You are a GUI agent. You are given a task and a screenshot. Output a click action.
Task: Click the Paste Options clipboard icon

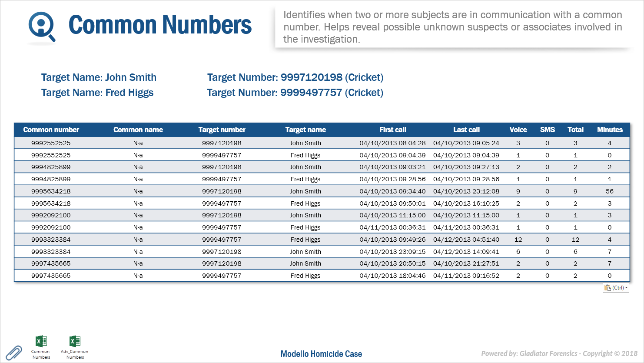click(x=607, y=288)
